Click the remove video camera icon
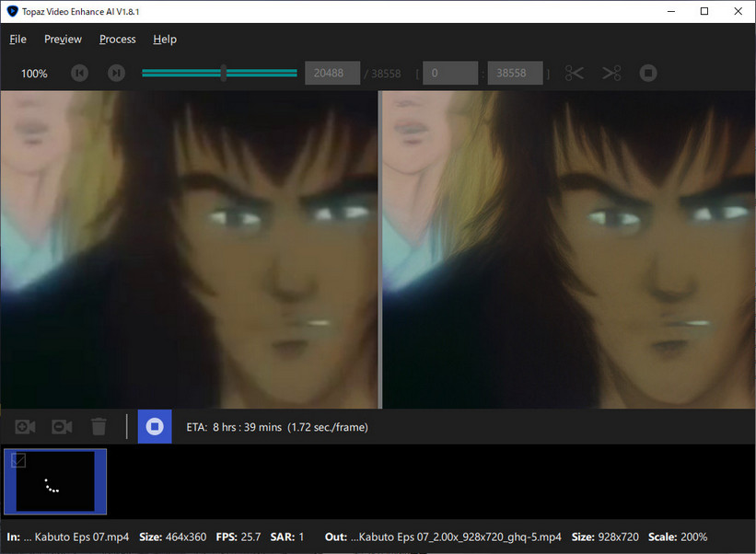Viewport: 756px width, 554px height. point(62,427)
